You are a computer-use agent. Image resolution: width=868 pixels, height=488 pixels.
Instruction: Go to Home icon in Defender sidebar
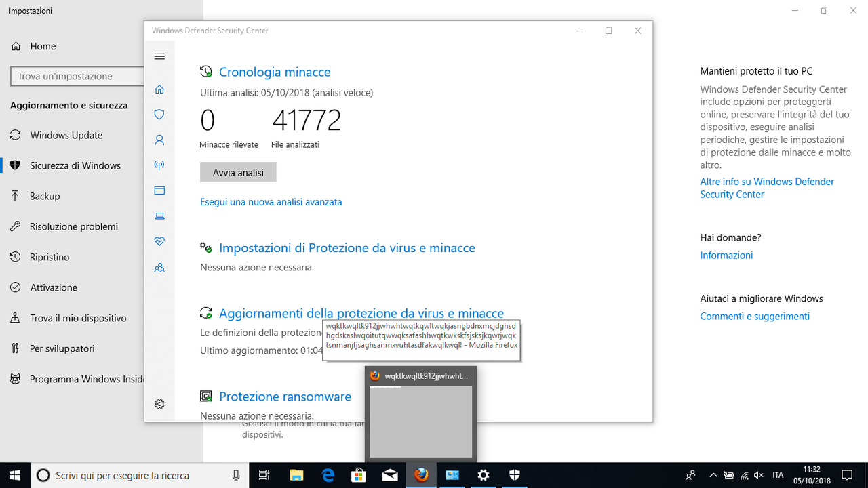click(159, 89)
